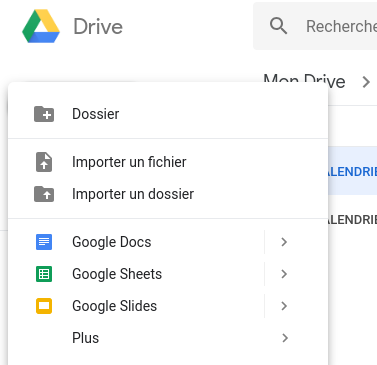Click the breadcrumb chevron after Mon Drive
Screen dimensions: 377x365
pos(366,82)
